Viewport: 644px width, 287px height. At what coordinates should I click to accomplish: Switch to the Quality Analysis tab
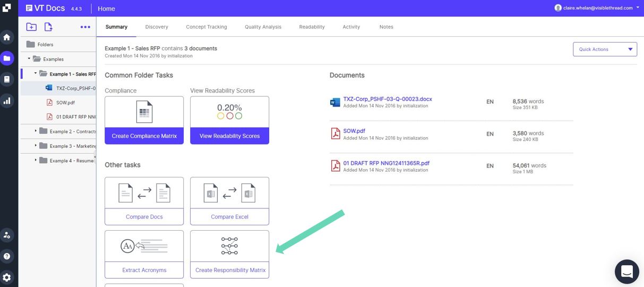[x=263, y=27]
